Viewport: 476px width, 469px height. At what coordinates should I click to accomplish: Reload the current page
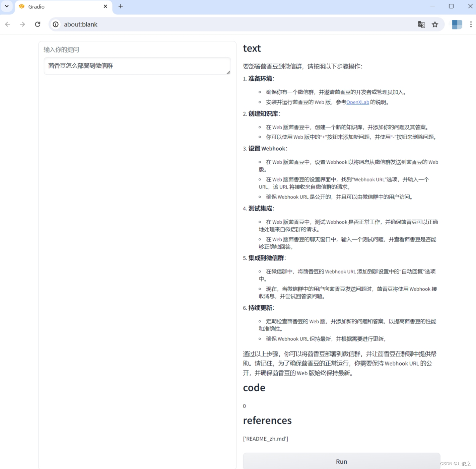pos(38,24)
